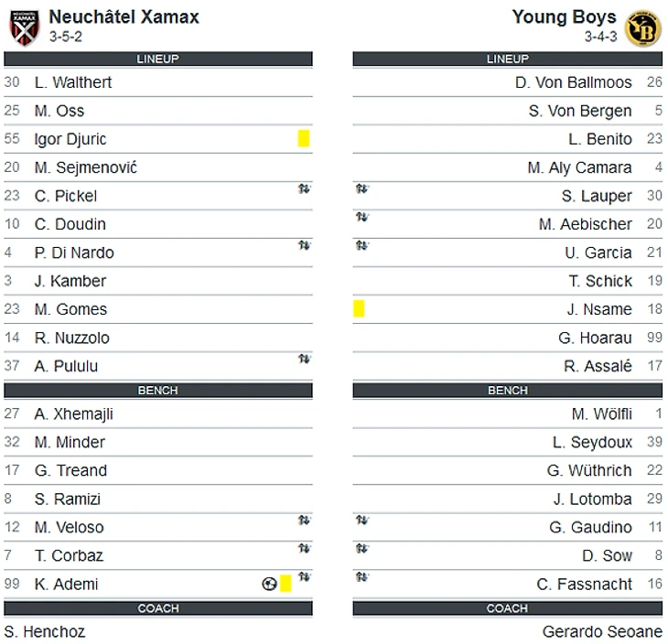Click the Young Boys club logo

click(643, 28)
